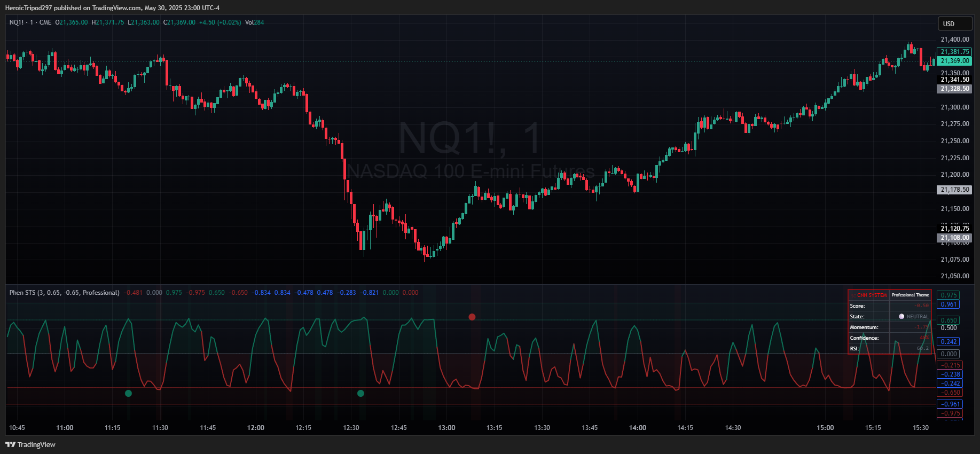Click the 21,300.00 price axis tick
Viewport: 980px width, 454px height.
coord(955,107)
